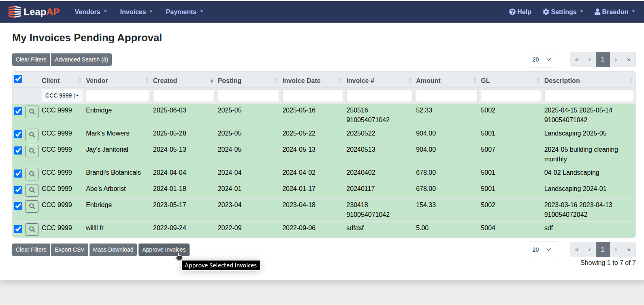
Task: Go to previous page in bottom pagination
Action: pyautogui.click(x=590, y=250)
